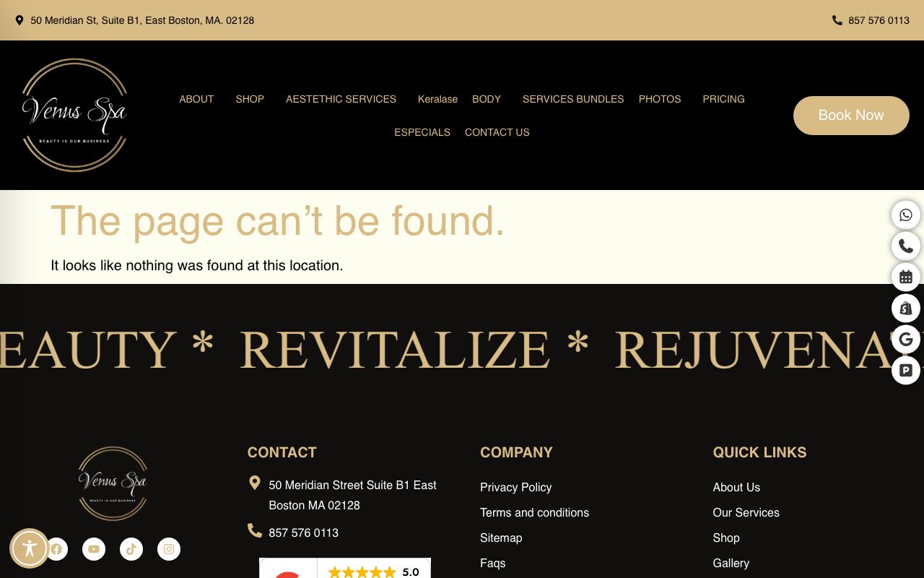924x578 pixels.
Task: Open the accessibility widget icon
Action: (29, 548)
